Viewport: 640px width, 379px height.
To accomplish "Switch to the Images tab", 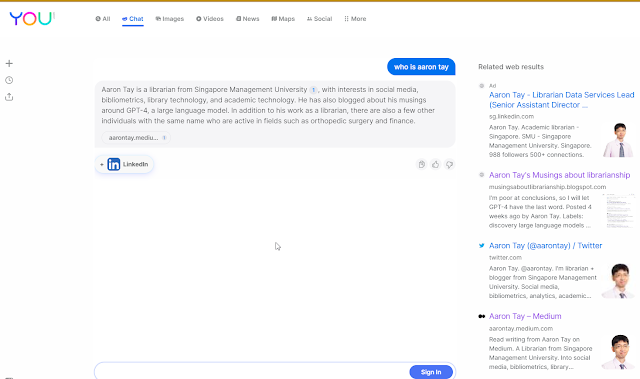I will [170, 19].
